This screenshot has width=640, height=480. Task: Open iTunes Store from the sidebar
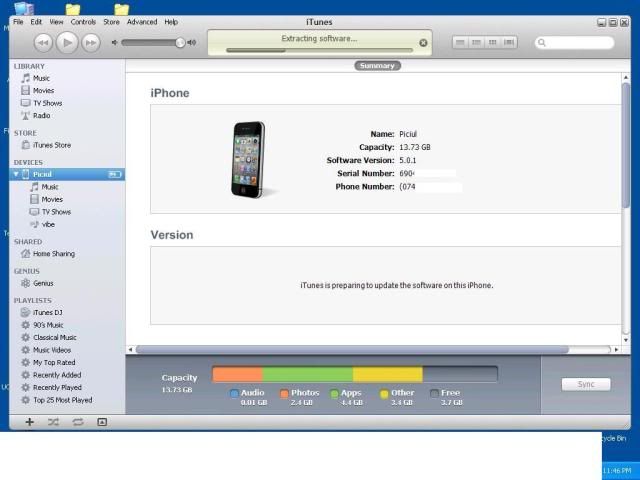point(51,145)
